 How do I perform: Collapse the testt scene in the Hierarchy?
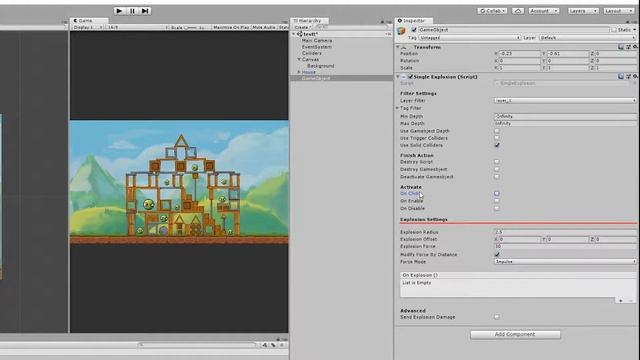pyautogui.click(x=293, y=34)
